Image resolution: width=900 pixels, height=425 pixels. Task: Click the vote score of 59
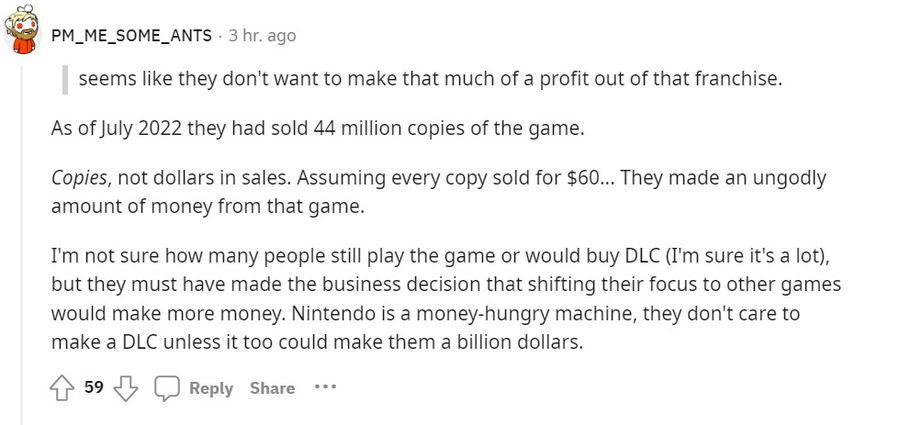click(x=94, y=387)
